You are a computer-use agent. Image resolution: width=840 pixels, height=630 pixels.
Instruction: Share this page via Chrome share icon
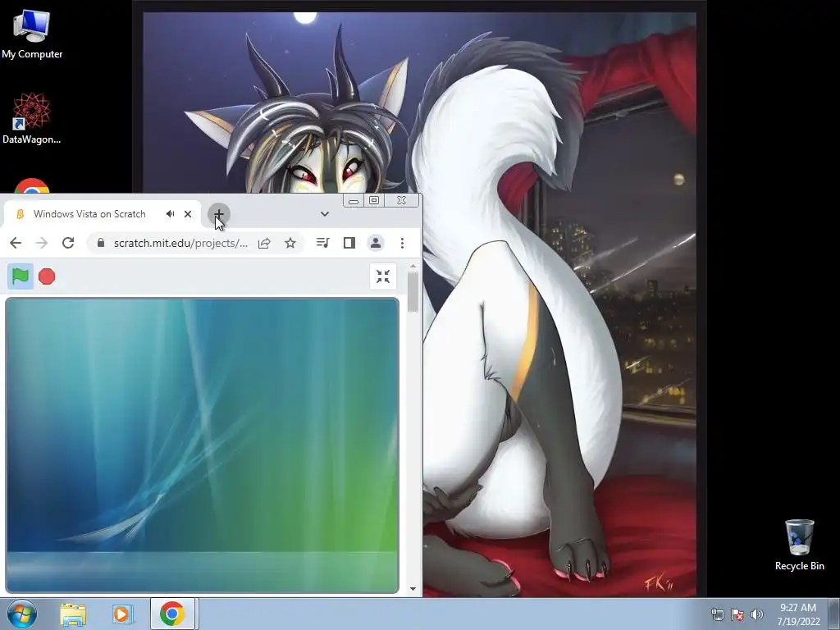tap(264, 243)
